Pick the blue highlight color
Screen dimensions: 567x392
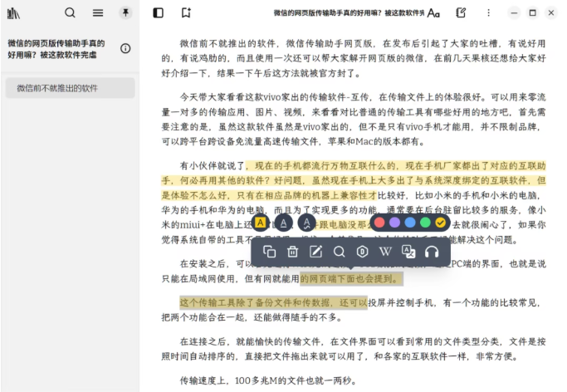410,223
